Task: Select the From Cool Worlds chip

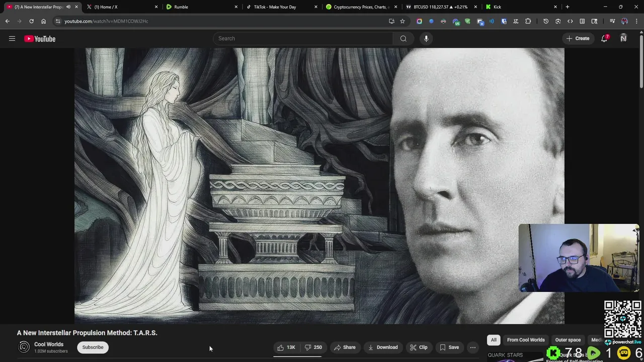Action: [526, 340]
